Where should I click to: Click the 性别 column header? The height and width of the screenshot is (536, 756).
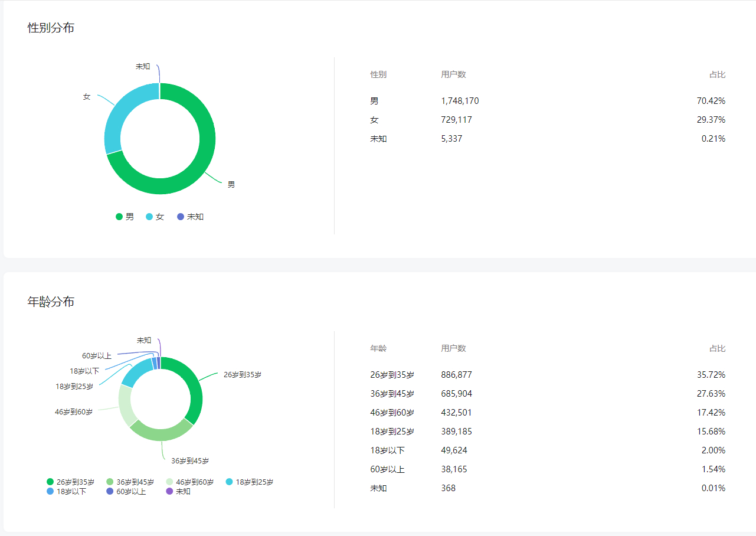pos(378,74)
